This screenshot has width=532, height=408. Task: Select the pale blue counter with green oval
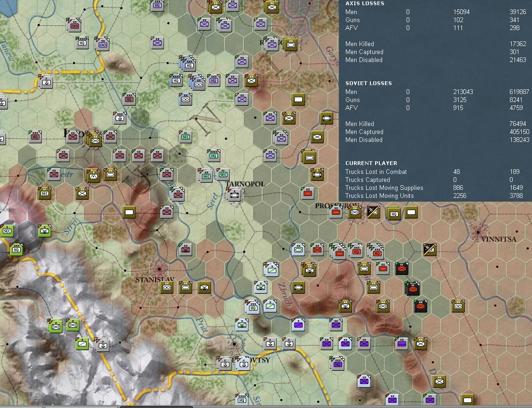(298, 250)
